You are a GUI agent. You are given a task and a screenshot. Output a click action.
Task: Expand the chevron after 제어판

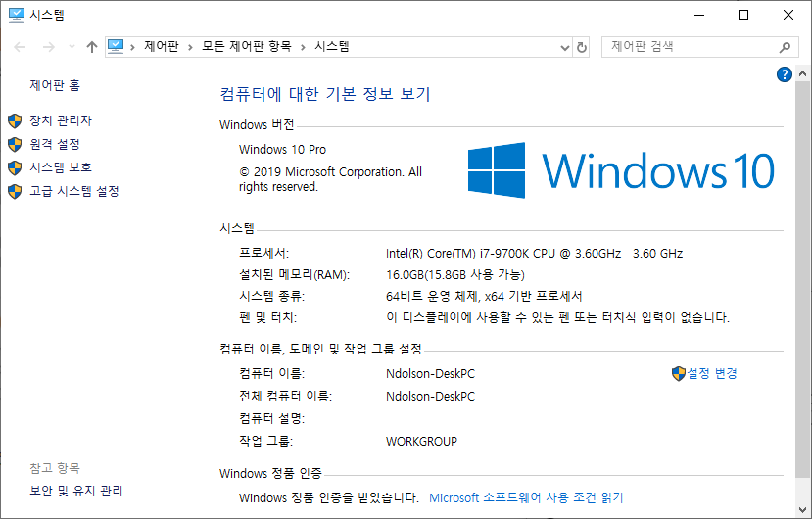(x=191, y=47)
